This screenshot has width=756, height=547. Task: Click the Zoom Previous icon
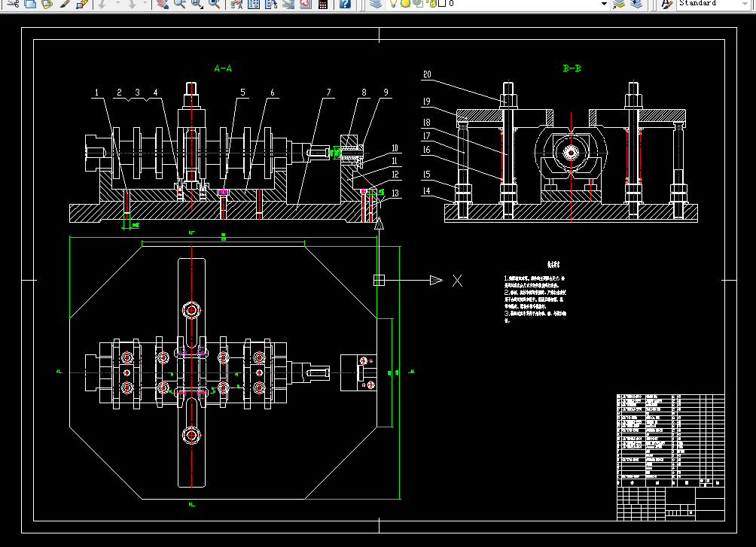coord(215,4)
